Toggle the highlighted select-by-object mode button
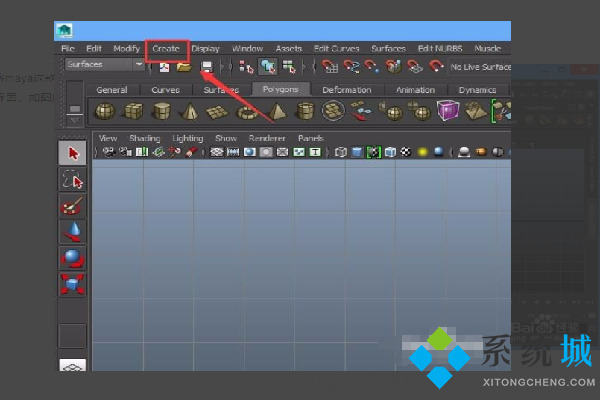This screenshot has width=600, height=400. point(268,67)
